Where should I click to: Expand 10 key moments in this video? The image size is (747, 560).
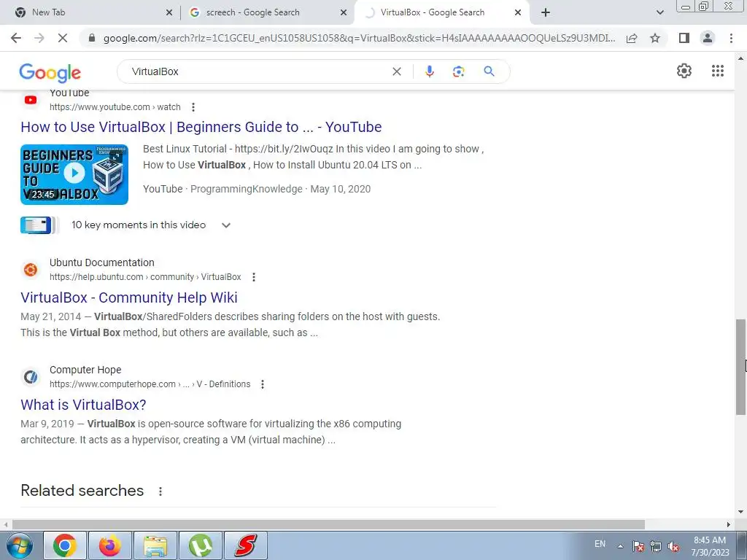pos(226,225)
